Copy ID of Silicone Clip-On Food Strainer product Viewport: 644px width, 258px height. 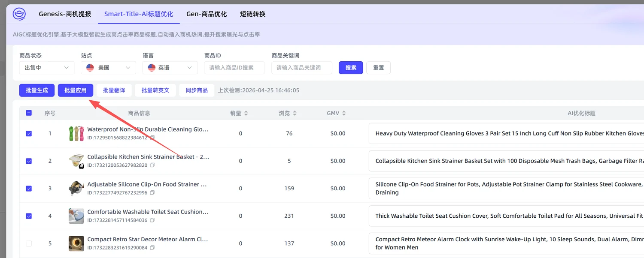tap(152, 193)
